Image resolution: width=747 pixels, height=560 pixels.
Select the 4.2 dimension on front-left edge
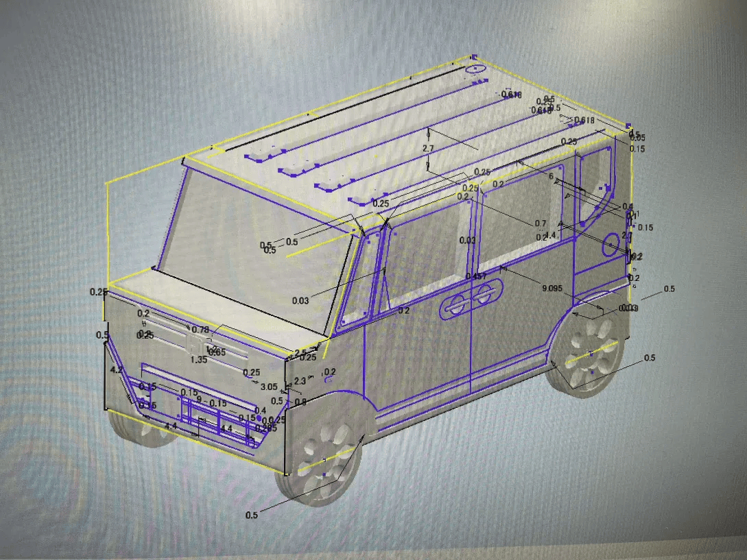point(116,370)
